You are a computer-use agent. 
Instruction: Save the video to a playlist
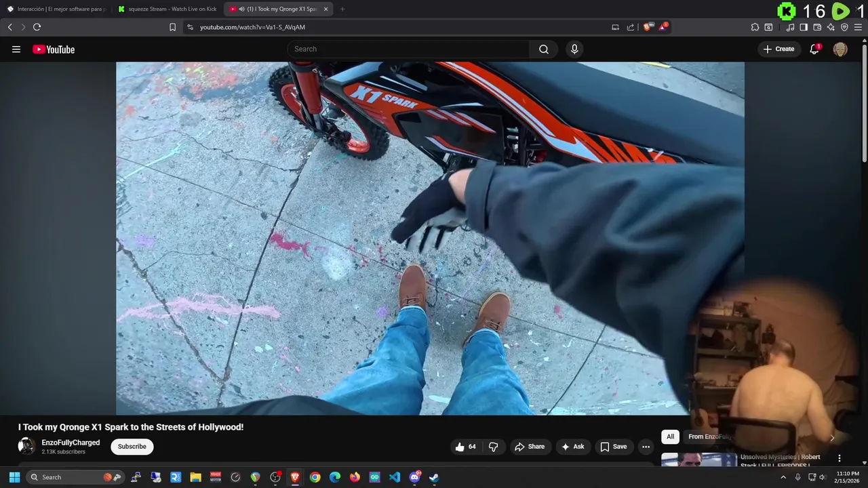(613, 447)
